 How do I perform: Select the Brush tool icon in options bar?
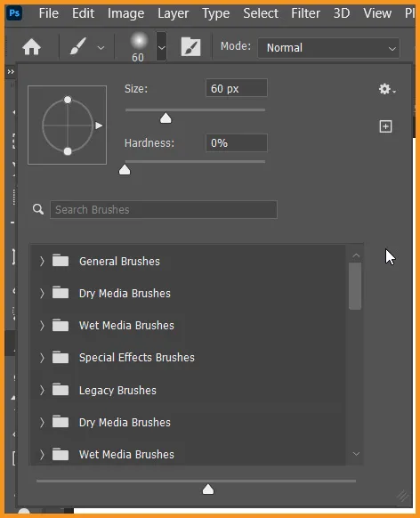(x=78, y=46)
